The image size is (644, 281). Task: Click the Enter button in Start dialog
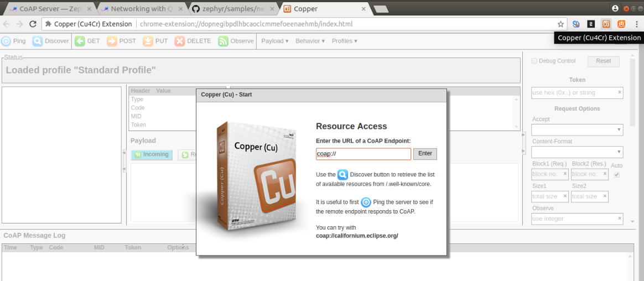coord(425,154)
